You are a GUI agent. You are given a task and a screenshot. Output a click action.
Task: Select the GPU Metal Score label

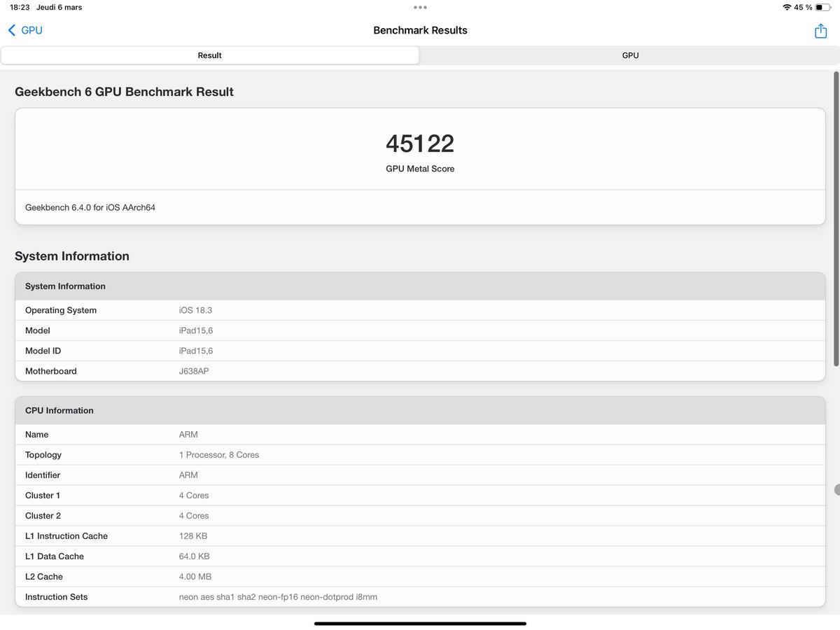420,169
